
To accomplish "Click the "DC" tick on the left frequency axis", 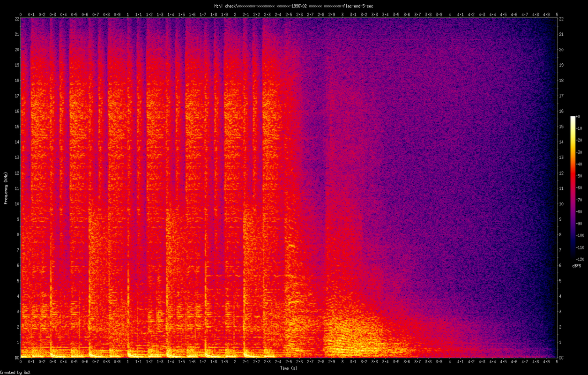I will pyautogui.click(x=16, y=358).
